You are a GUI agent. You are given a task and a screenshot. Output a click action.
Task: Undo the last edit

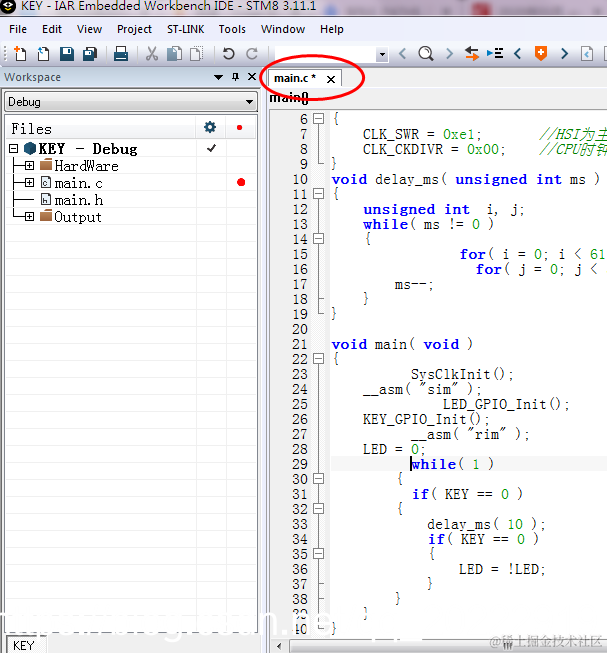228,54
